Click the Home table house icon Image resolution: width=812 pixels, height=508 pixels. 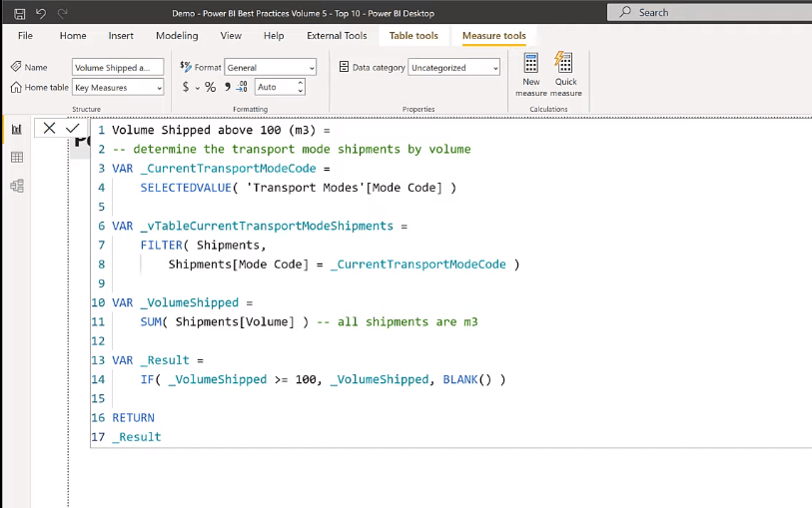pos(16,88)
